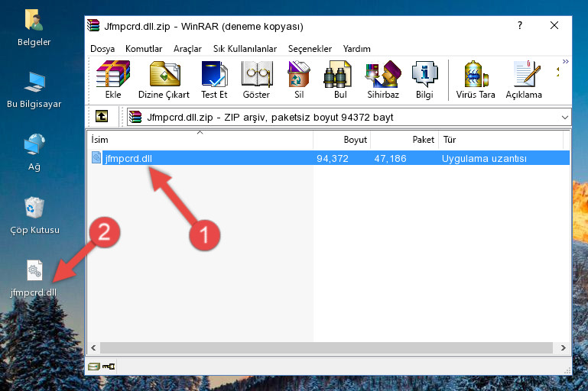Click the Ekle (Add) toolbar icon
The width and height of the screenshot is (588, 391).
113,79
